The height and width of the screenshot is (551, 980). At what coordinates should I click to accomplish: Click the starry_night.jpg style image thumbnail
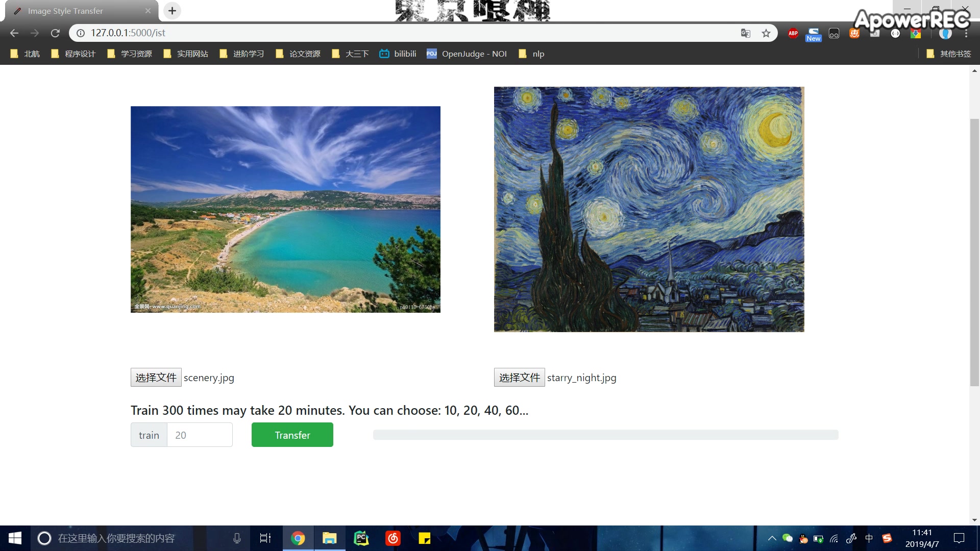click(648, 209)
